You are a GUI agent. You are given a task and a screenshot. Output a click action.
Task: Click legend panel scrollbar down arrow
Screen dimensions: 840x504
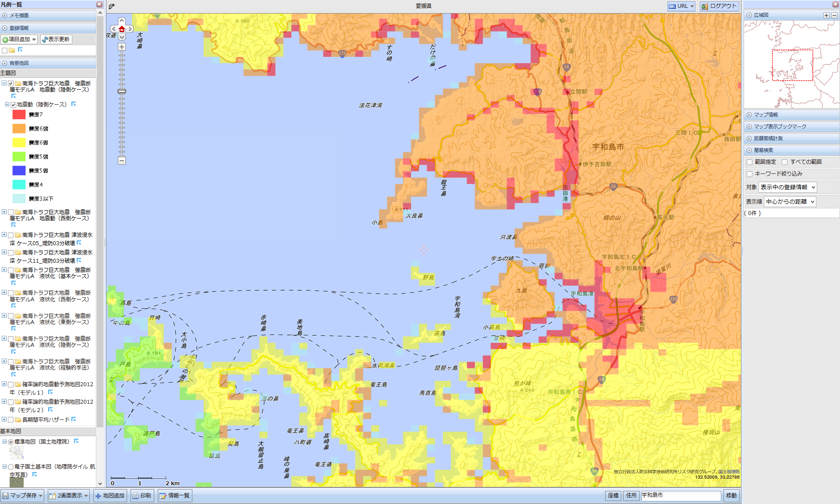click(x=100, y=484)
